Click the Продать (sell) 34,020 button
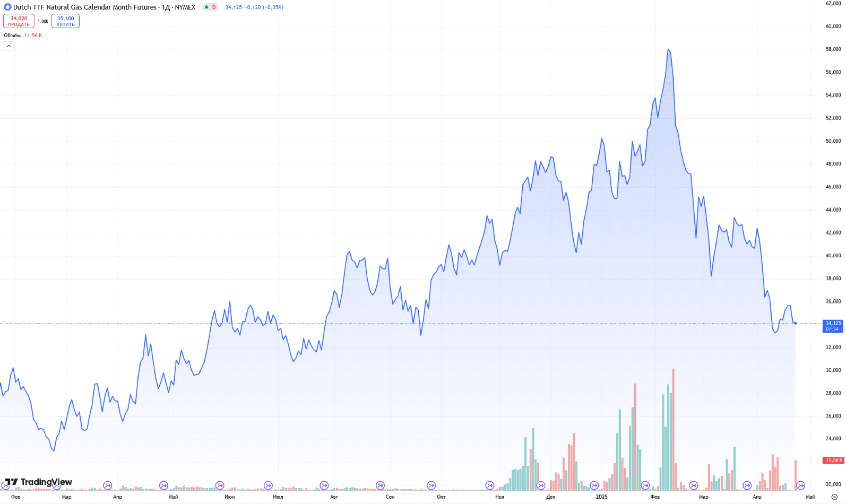846x504 pixels. (19, 21)
